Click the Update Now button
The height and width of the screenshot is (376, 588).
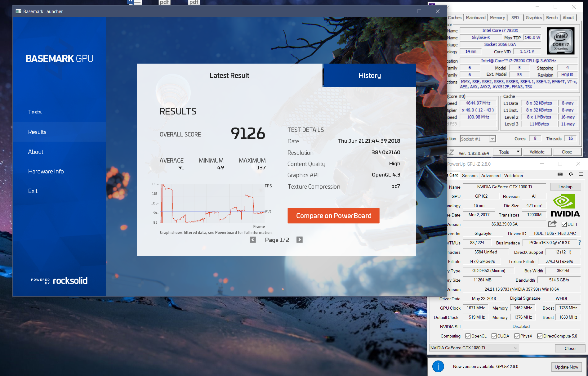pyautogui.click(x=566, y=367)
